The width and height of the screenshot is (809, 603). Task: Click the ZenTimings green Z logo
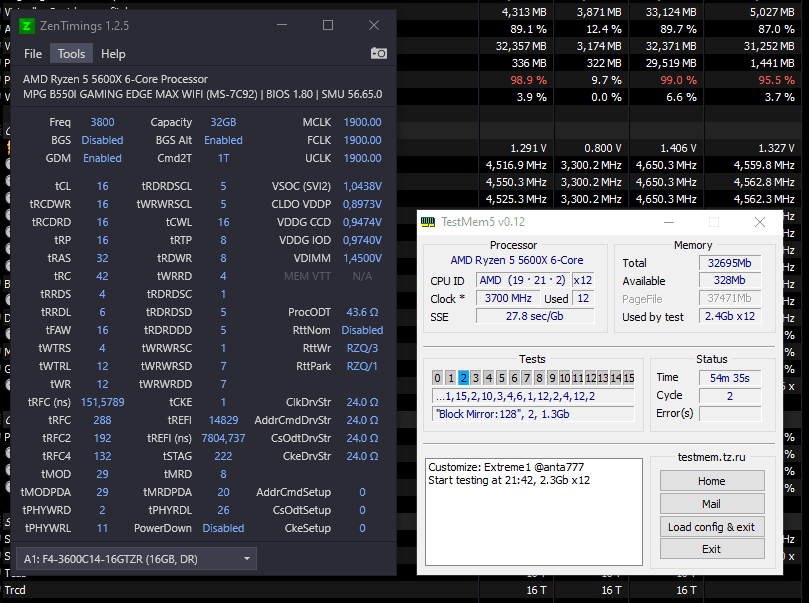point(27,26)
